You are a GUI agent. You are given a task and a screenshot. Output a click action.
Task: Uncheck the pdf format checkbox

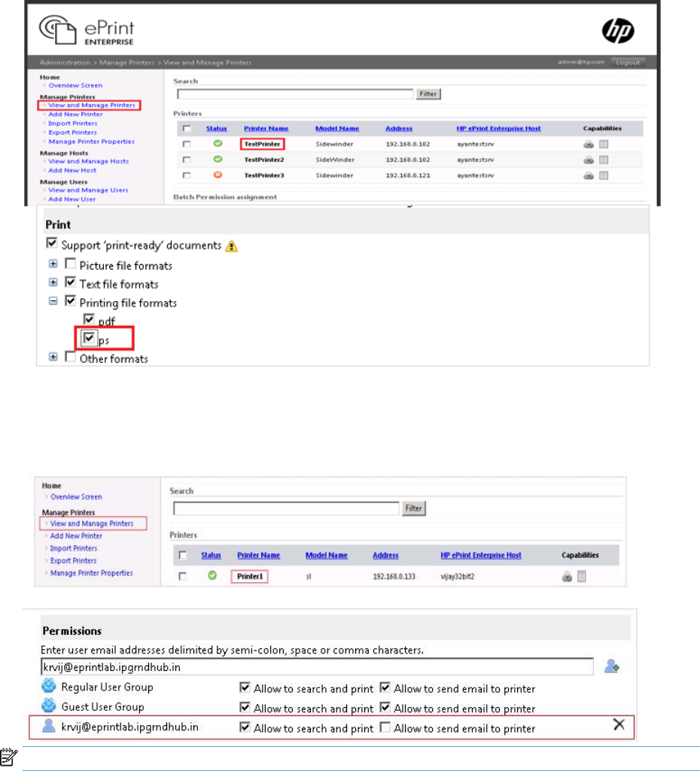tap(89, 319)
